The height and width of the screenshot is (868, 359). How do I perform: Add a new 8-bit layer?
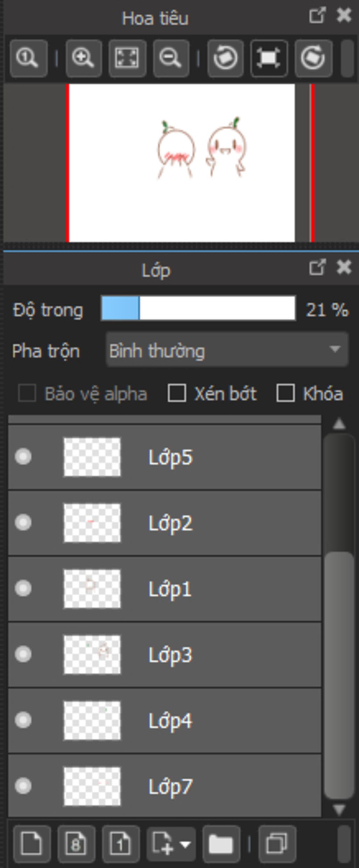click(76, 844)
